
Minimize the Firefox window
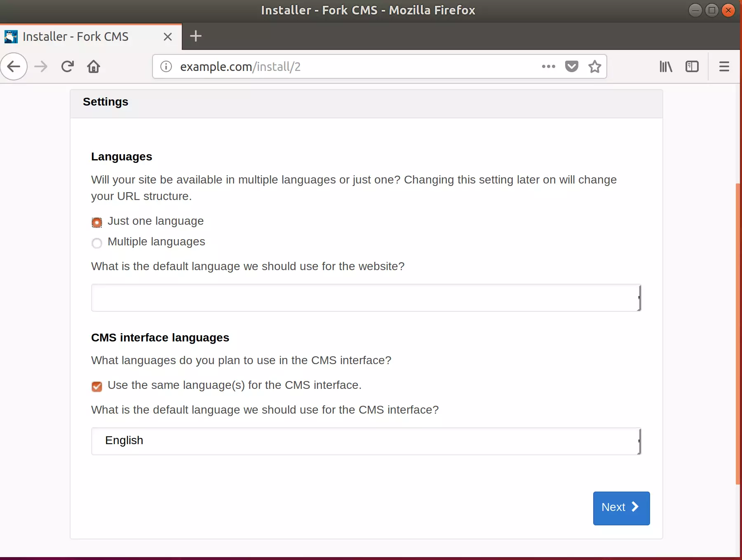tap(695, 10)
